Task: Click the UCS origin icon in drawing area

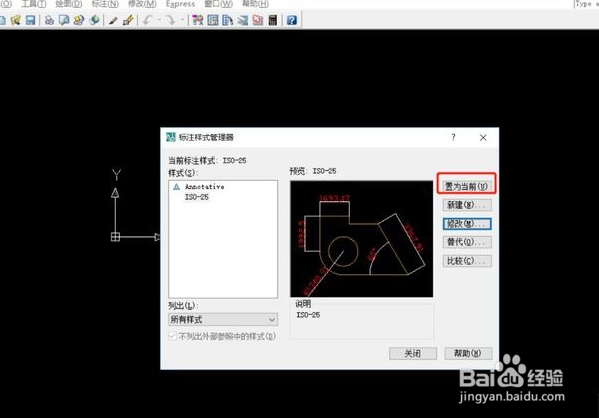Action: (x=115, y=237)
